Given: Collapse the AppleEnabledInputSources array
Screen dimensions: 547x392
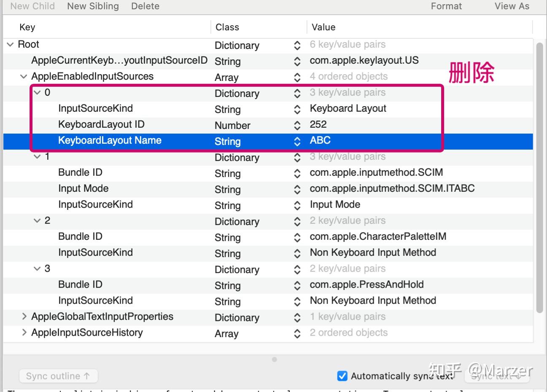Looking at the screenshot, I should coord(24,77).
